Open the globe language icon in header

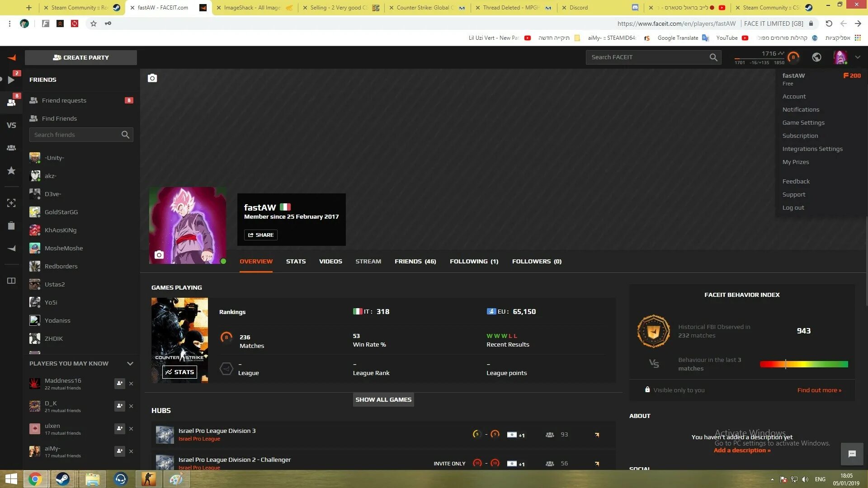816,57
